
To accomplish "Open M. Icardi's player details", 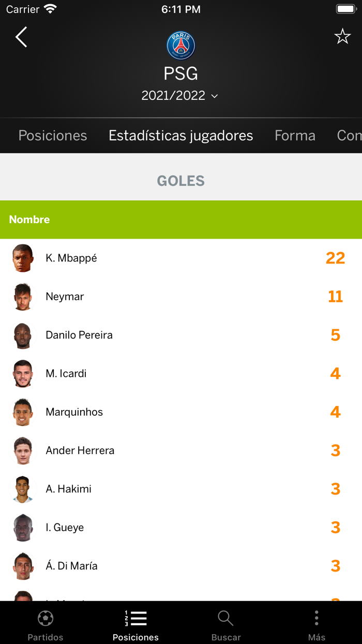I will pyautogui.click(x=66, y=373).
